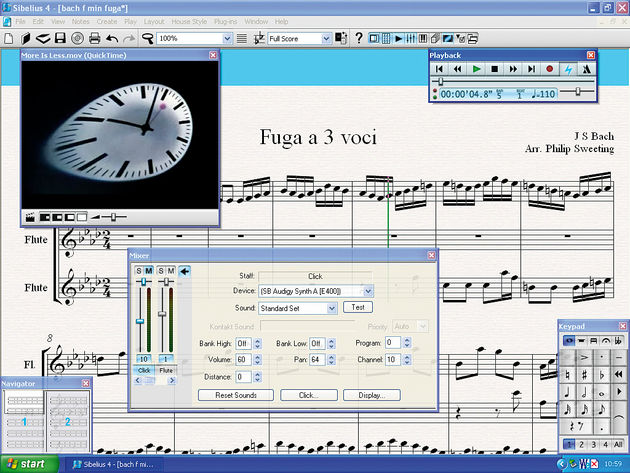The width and height of the screenshot is (630, 473).
Task: Adjust the Program stepper arrows in Mixer
Action: pos(407,343)
